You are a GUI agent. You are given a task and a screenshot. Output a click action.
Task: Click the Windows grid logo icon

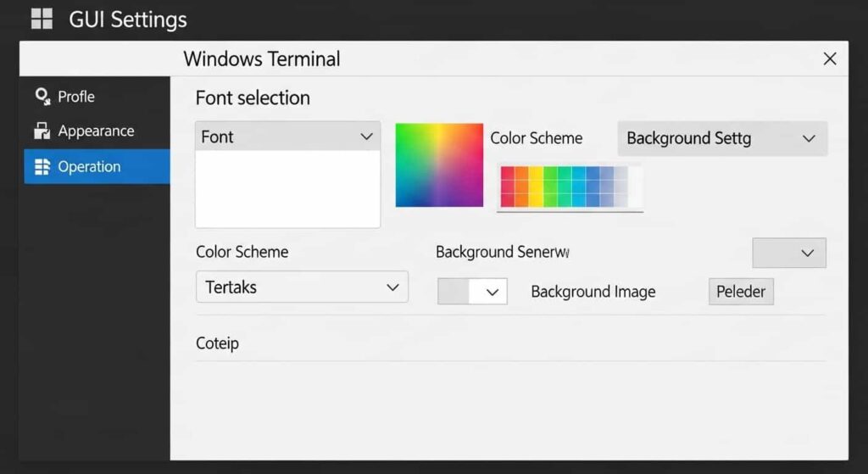[x=42, y=19]
